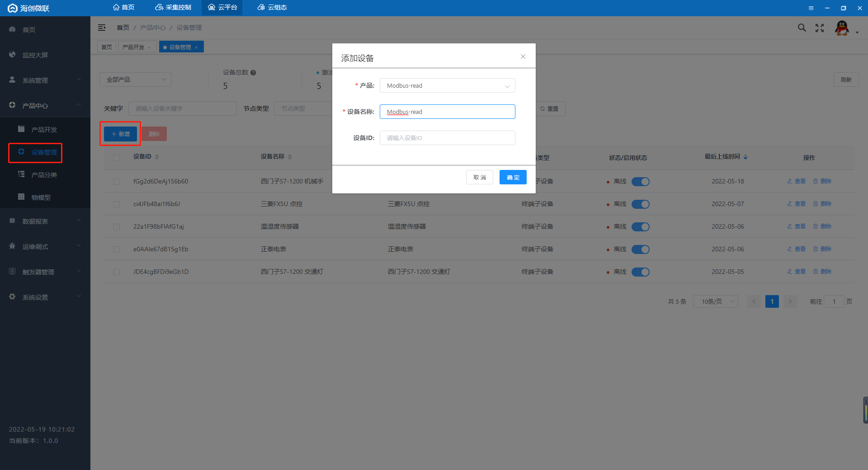Check the row checkbox for e0AAle67dB15g1Eb
The width and height of the screenshot is (868, 470).
pos(117,249)
